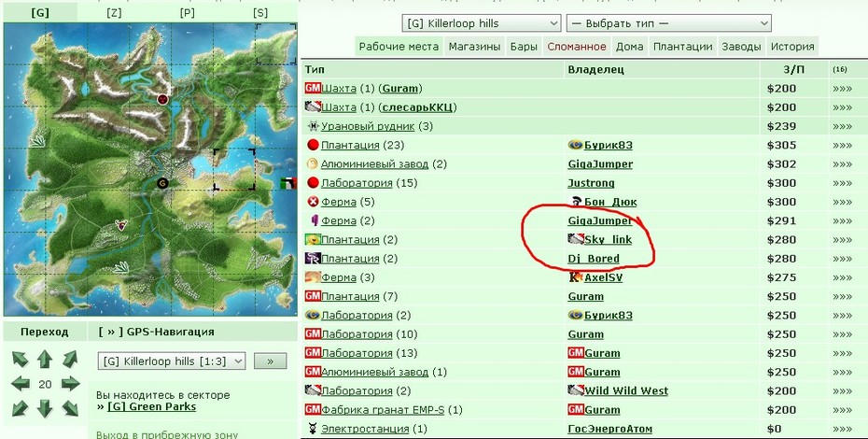Open the Алюминиевый завод (1) link
Viewport: 868px width, 439px height.
pyautogui.click(x=375, y=372)
